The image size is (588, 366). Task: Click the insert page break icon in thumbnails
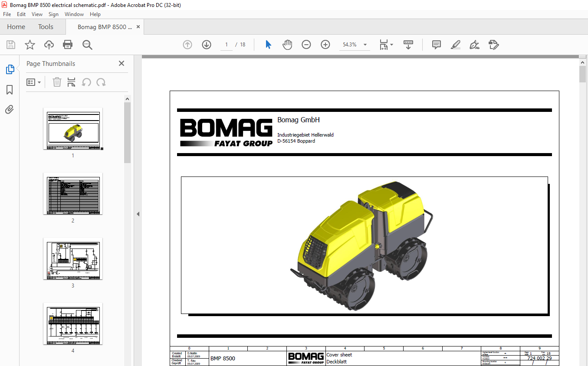pos(72,82)
